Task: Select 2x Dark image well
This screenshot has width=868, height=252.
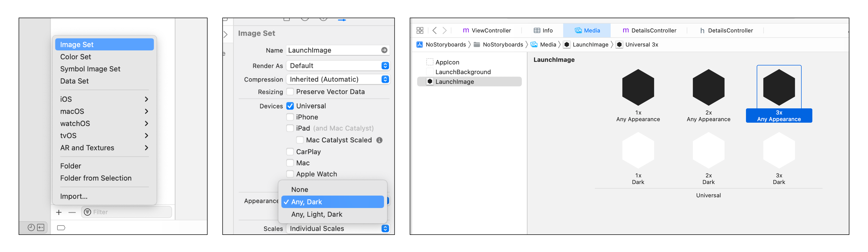Action: click(x=708, y=151)
